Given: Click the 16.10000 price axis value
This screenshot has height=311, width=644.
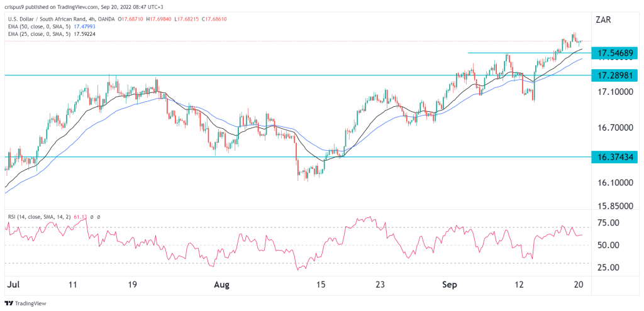Looking at the screenshot, I should point(615,182).
